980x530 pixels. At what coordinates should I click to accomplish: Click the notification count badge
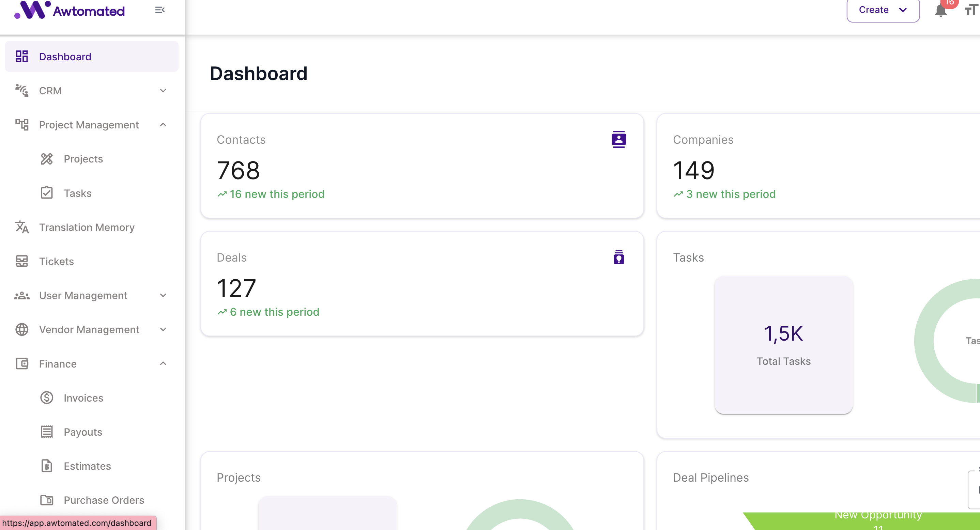(x=950, y=3)
